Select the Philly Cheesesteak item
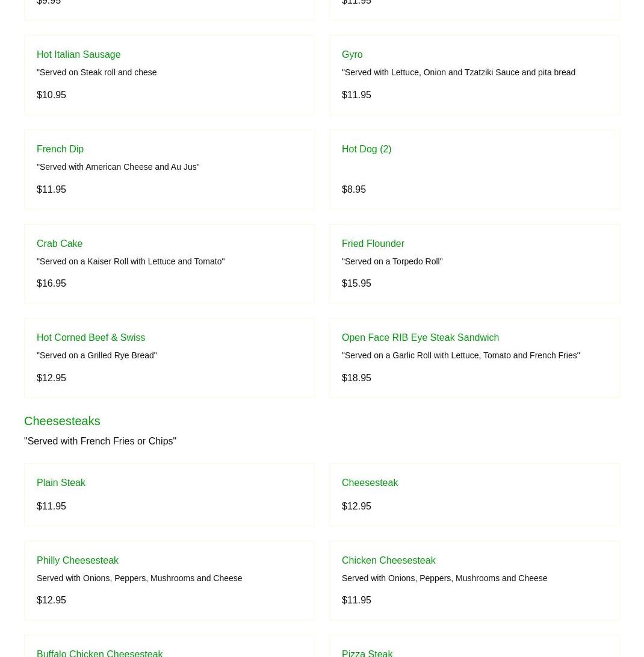The height and width of the screenshot is (657, 644). pos(78,561)
